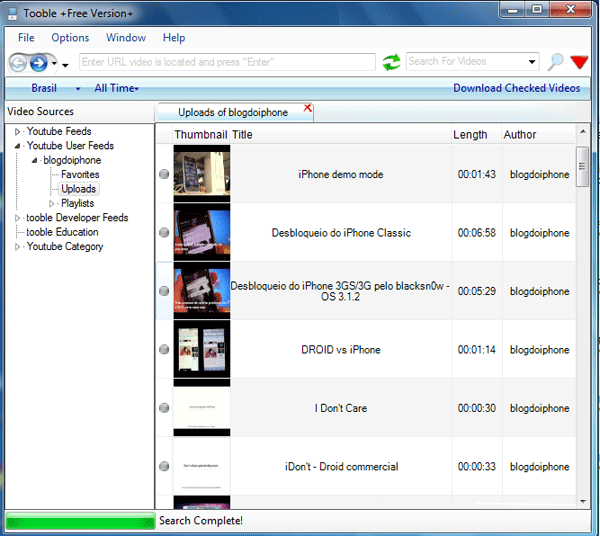Expand the Playlists tree node
Screen dimensions: 600x536
tap(52, 204)
